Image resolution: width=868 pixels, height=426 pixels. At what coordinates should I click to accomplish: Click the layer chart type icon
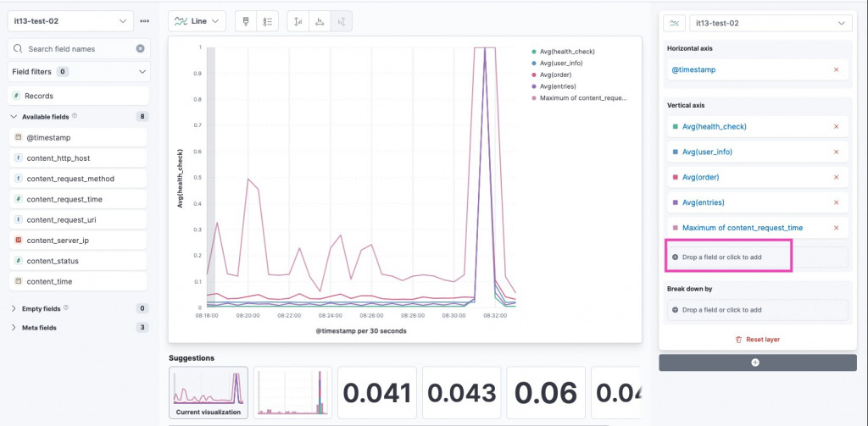pos(674,23)
